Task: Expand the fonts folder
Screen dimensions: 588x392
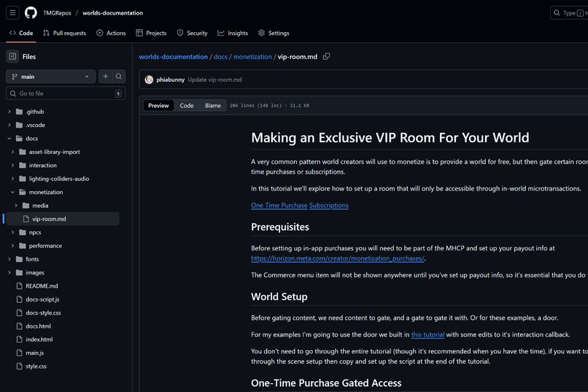Action: [x=9, y=259]
